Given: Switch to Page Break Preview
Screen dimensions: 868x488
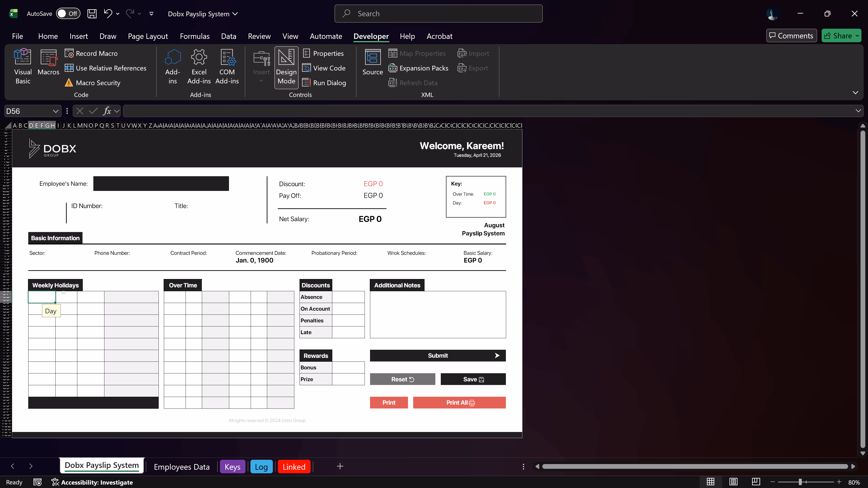Looking at the screenshot, I should coord(756,482).
